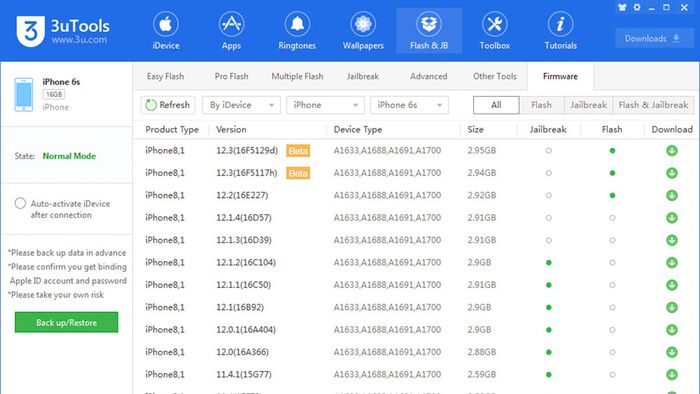700x394 pixels.
Task: Click jailbreak indicator dot for 11.4.1(15G77)
Action: point(549,374)
